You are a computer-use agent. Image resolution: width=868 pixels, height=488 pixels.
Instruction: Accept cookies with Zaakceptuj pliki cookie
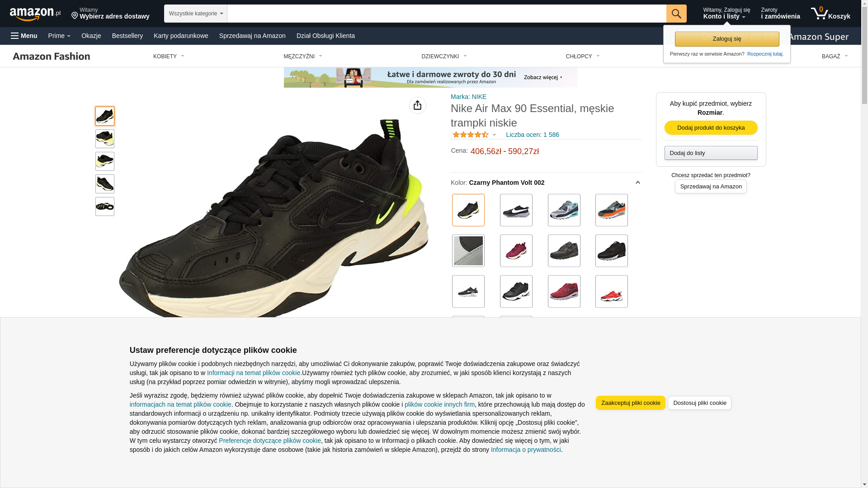click(631, 403)
